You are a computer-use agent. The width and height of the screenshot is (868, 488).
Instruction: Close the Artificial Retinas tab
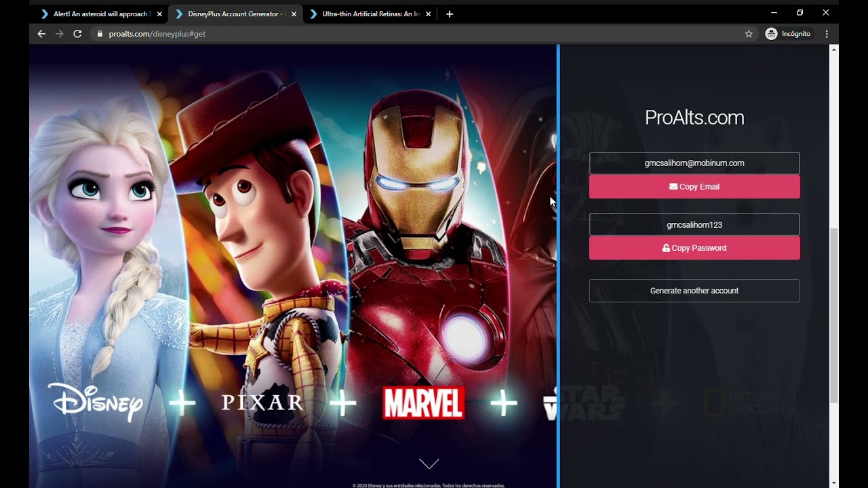pos(428,14)
